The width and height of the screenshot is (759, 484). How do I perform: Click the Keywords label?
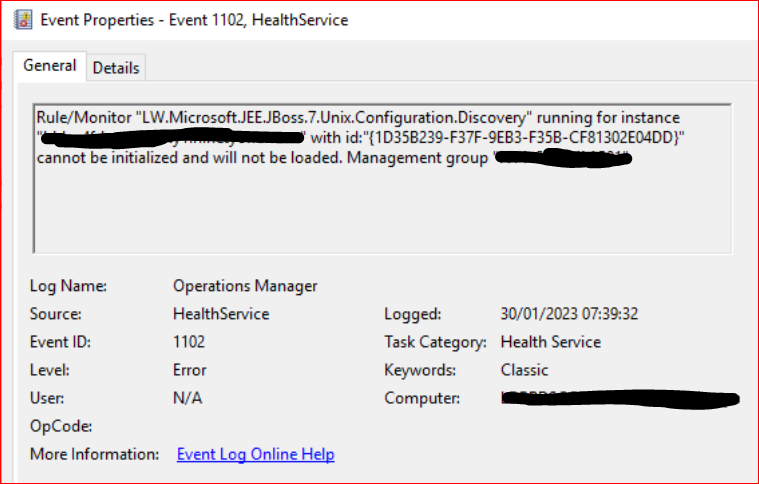tap(420, 370)
